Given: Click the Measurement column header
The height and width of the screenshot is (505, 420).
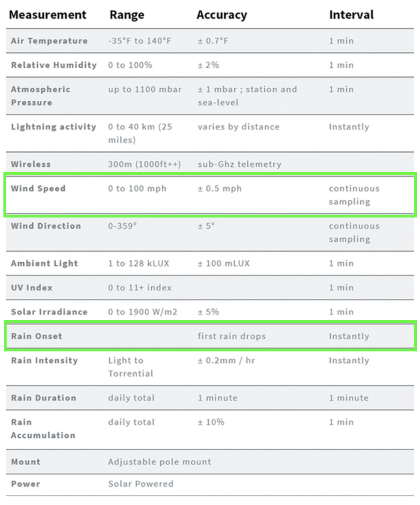Looking at the screenshot, I should 48,15.
